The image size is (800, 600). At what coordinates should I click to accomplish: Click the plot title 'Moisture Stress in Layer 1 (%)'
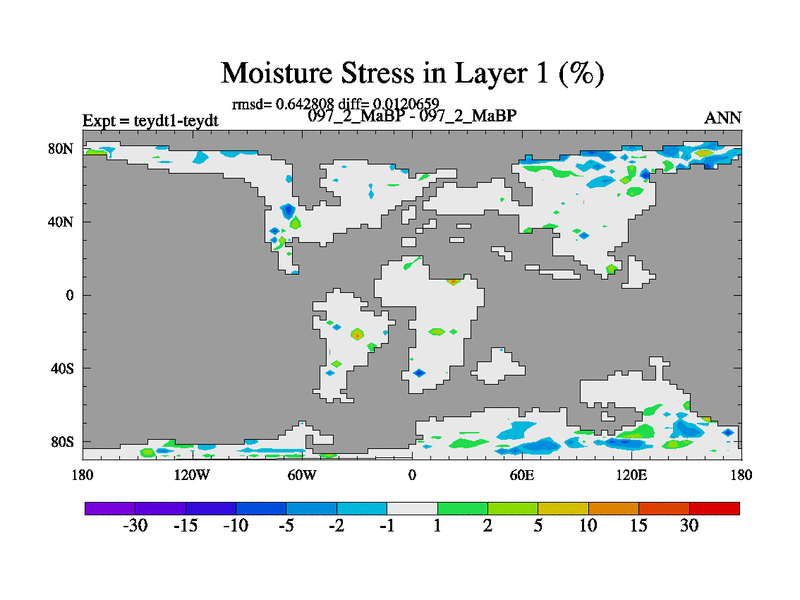(x=412, y=73)
